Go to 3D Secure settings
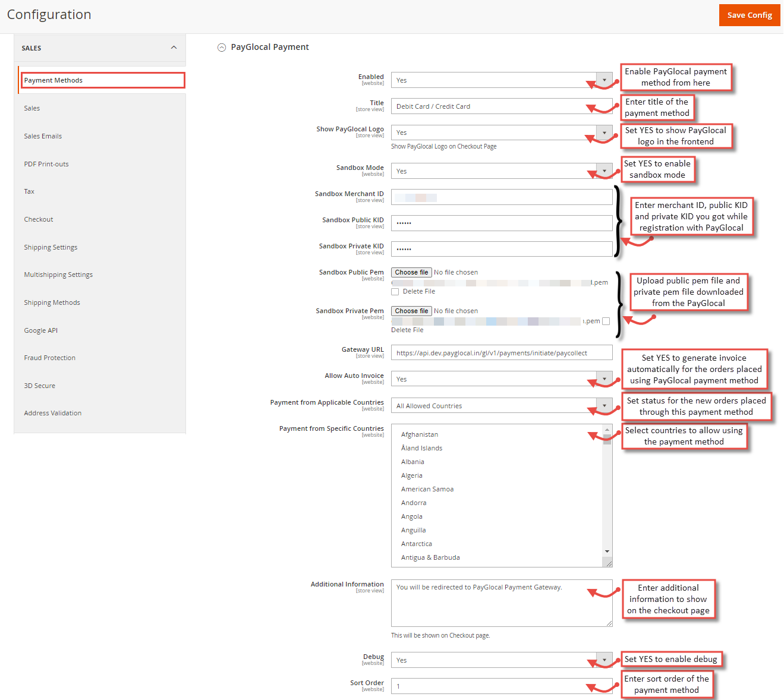The width and height of the screenshot is (784, 700). pos(40,386)
